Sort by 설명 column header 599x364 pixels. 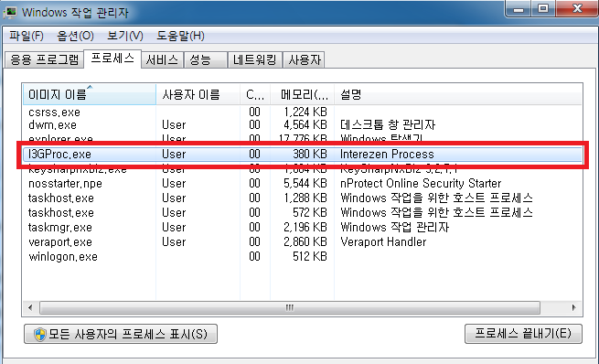click(458, 94)
